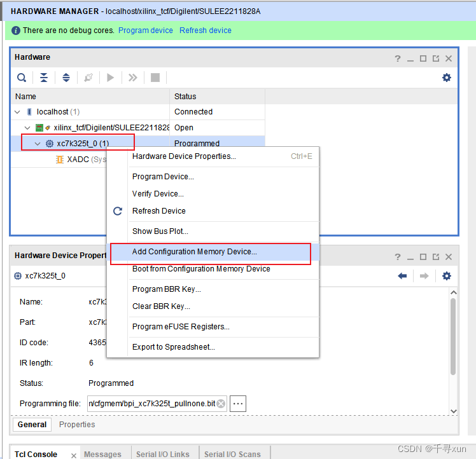Clear the programming file path

[x=221, y=404]
